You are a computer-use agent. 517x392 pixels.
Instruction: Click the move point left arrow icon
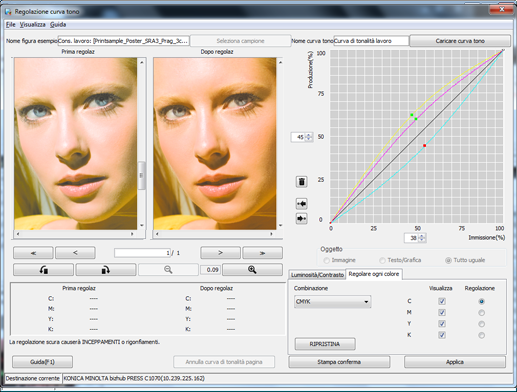(x=301, y=204)
